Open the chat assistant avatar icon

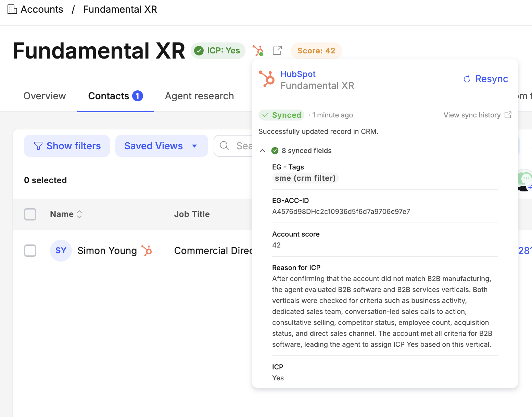(524, 180)
